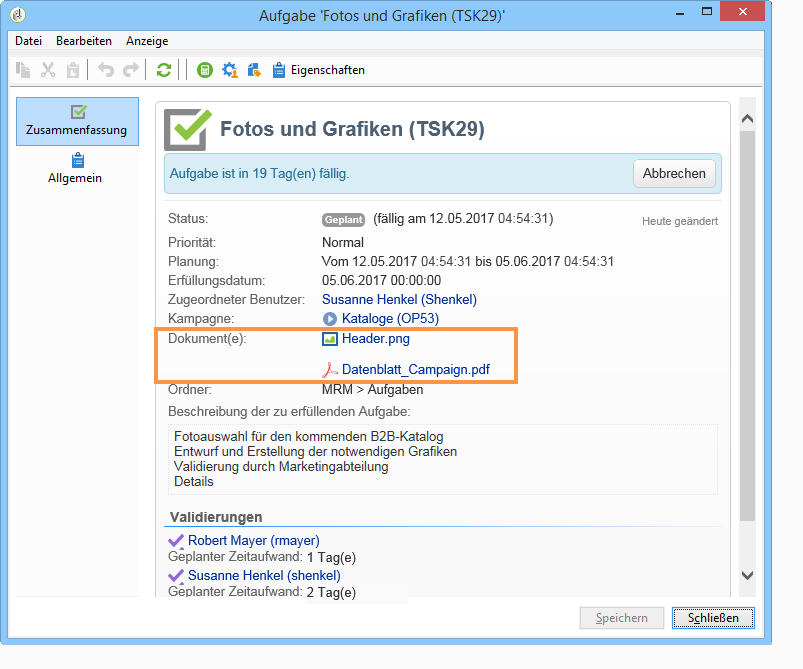Click the task description text box
803x669 pixels.
point(442,459)
